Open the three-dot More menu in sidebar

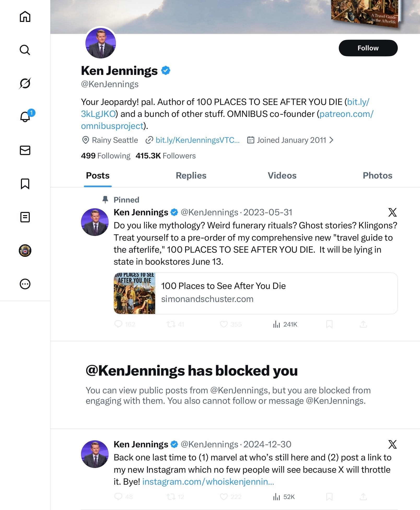pos(25,284)
